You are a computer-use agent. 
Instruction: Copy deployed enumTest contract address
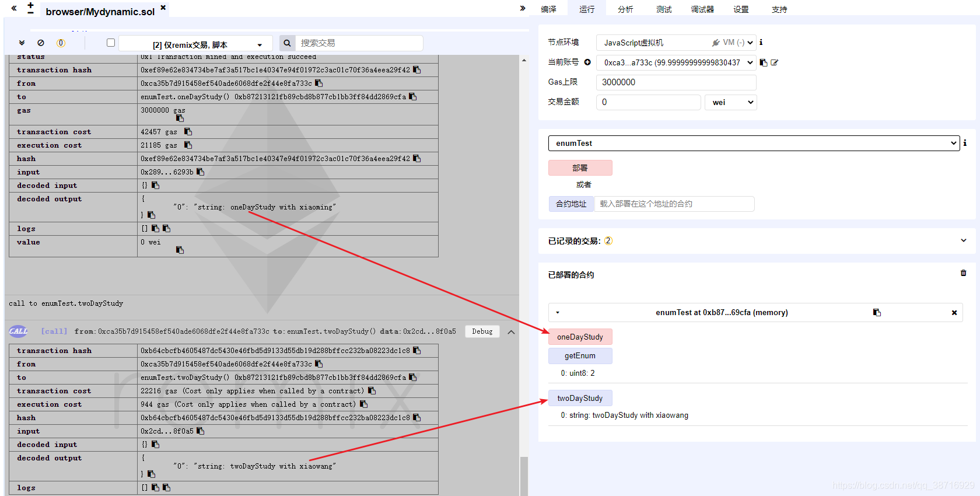pyautogui.click(x=877, y=312)
